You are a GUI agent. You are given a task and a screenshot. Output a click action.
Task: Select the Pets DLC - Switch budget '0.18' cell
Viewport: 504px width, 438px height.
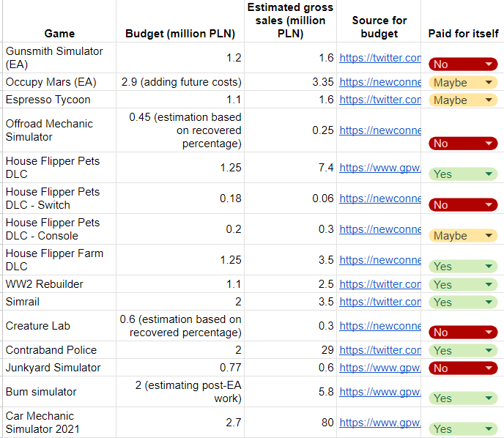point(180,198)
